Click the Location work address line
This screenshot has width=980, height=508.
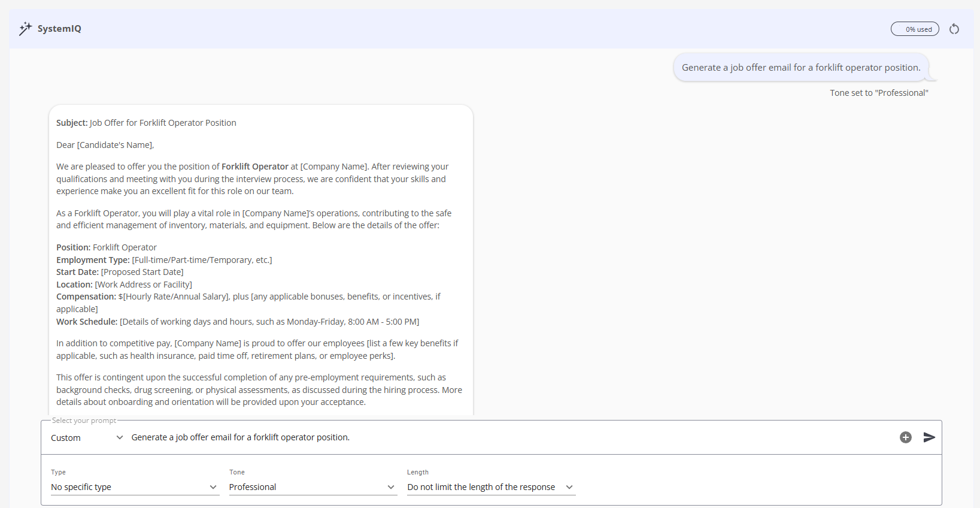(124, 285)
